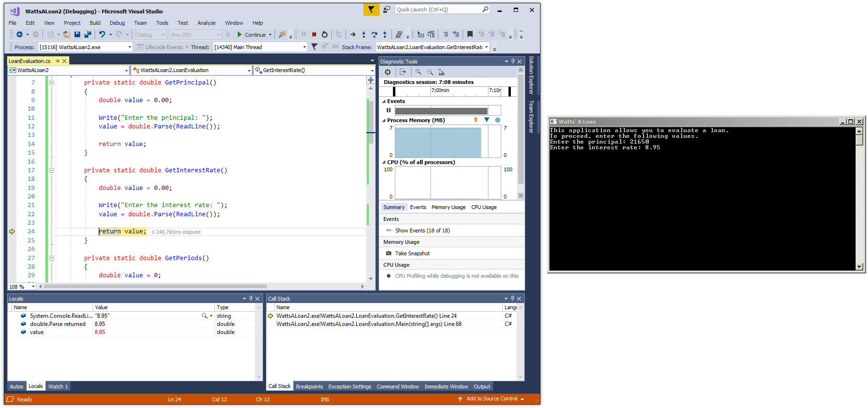Click the hex display icon in toolbar
The width and height of the screenshot is (868, 408).
click(x=399, y=34)
